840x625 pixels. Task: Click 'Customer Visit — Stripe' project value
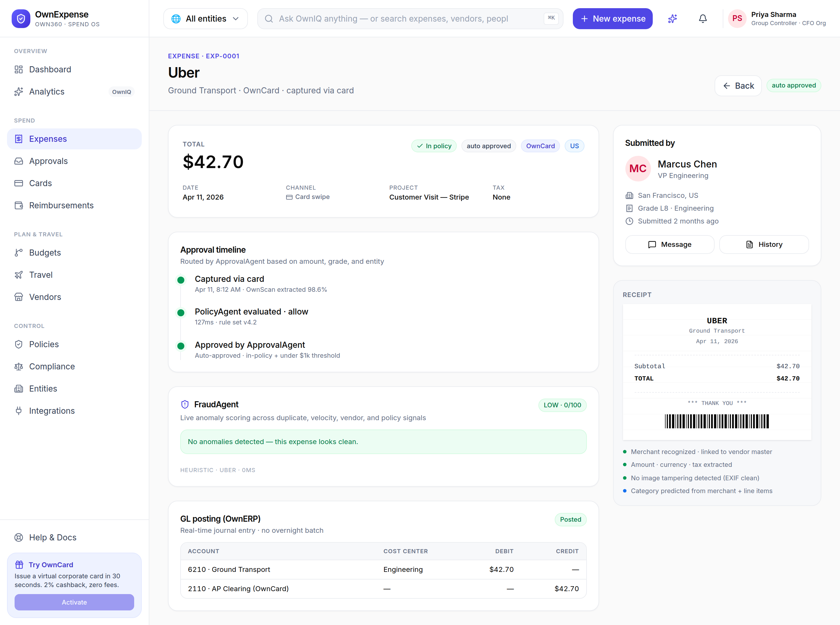429,197
